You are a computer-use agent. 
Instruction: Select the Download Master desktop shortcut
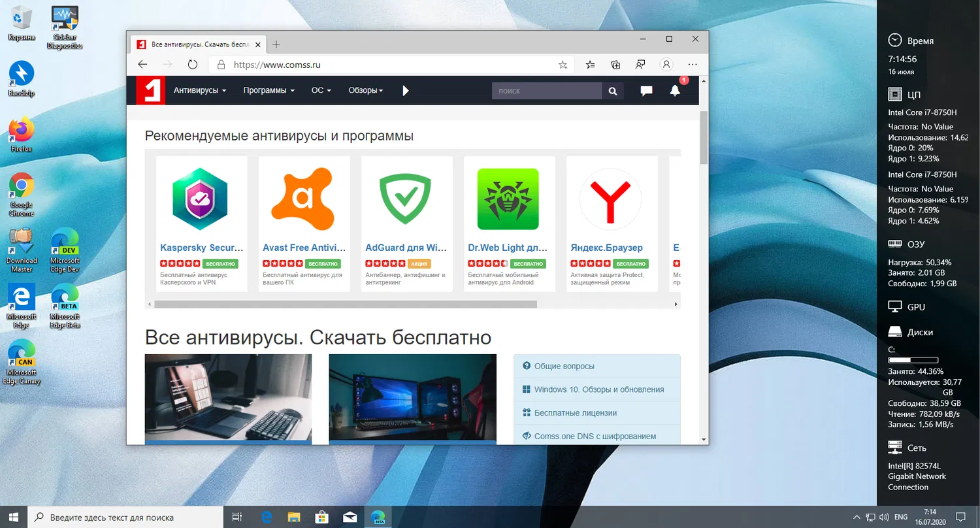coord(21,250)
